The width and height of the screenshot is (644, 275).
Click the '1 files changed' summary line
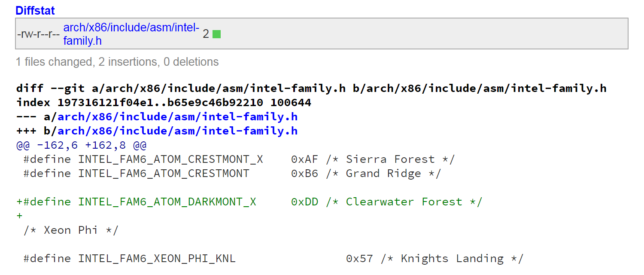pos(117,62)
